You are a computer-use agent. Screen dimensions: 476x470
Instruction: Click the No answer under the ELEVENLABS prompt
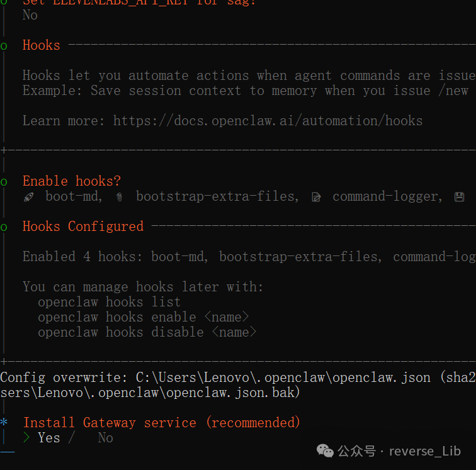pyautogui.click(x=30, y=15)
